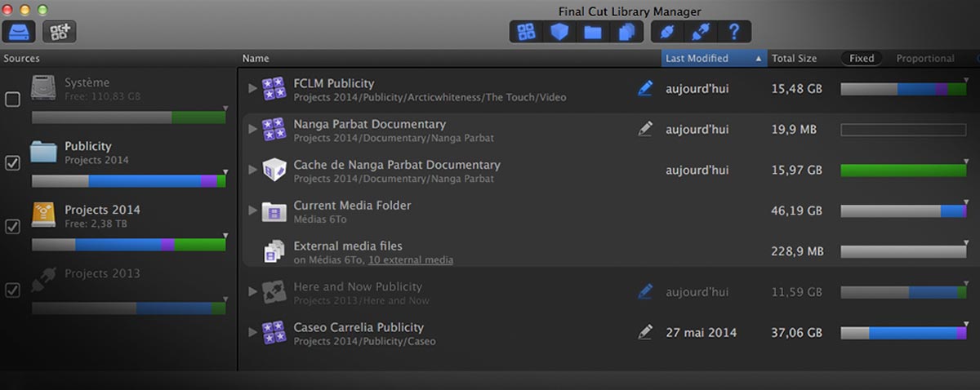The width and height of the screenshot is (980, 390).
Task: Click the Current Media Folder size bar
Action: [x=903, y=211]
